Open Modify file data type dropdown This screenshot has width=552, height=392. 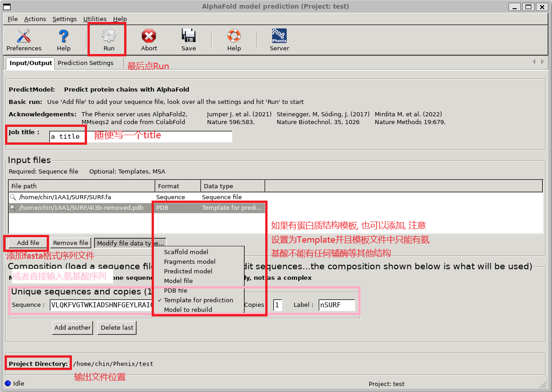130,243
